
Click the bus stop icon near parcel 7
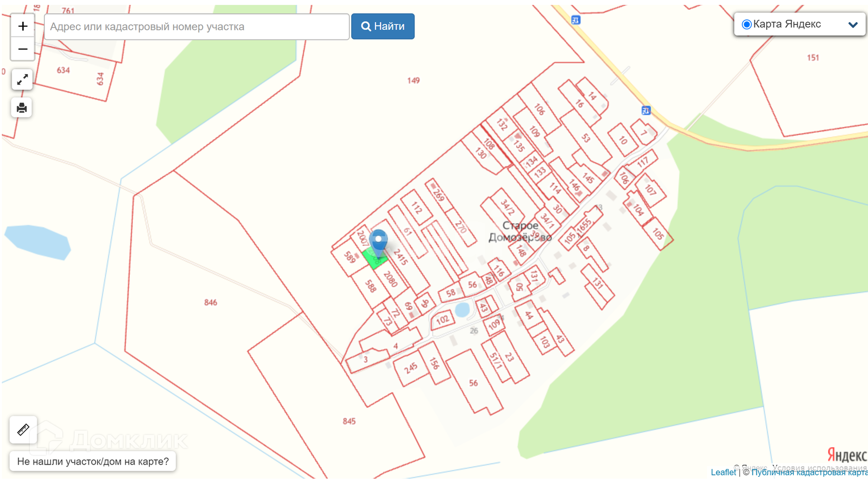pos(646,110)
